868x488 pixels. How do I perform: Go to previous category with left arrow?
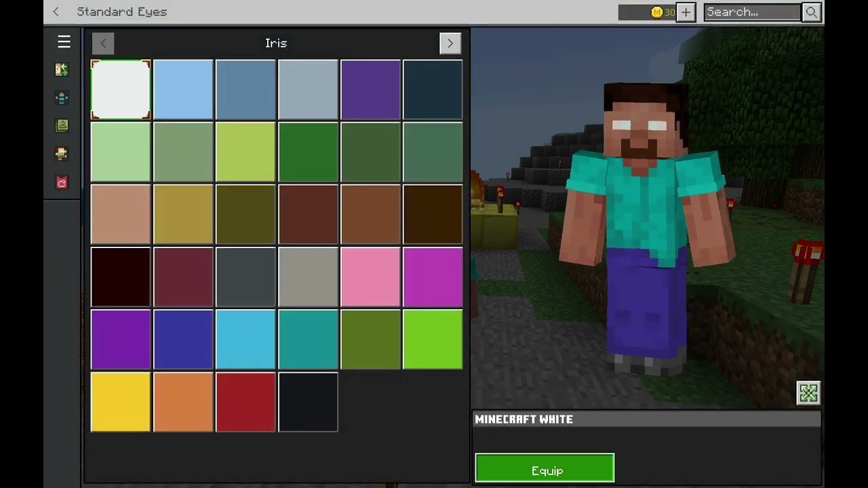click(x=103, y=43)
